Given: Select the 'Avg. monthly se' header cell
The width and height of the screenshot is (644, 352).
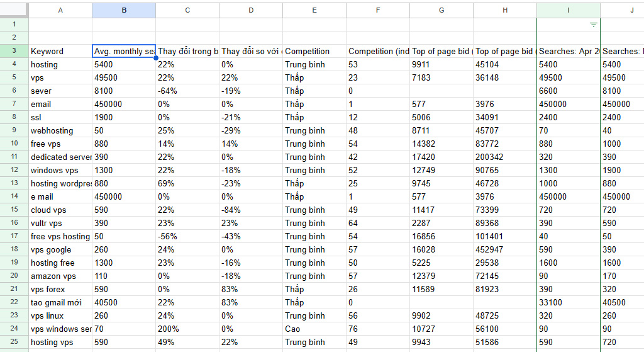Looking at the screenshot, I should tap(124, 51).
